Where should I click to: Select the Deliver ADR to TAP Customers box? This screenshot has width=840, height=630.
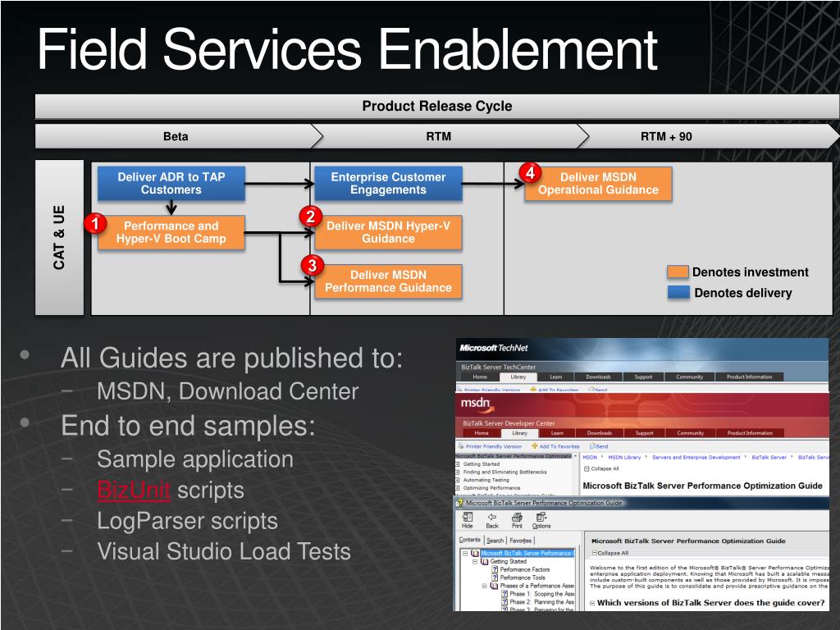pyautogui.click(x=171, y=183)
